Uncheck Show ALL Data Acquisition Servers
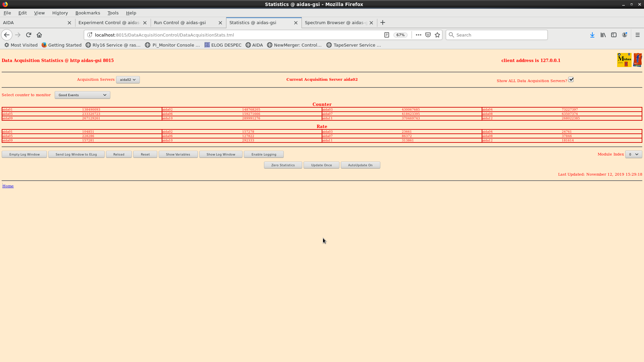 tap(571, 79)
